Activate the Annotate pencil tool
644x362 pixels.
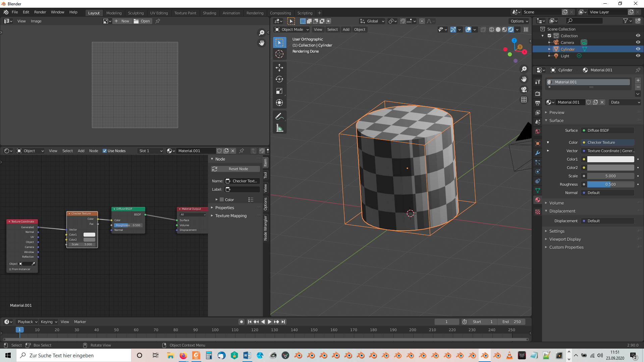(x=279, y=117)
